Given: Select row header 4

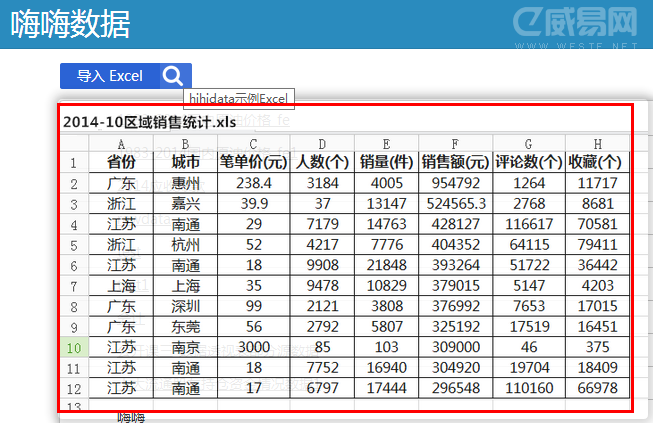Looking at the screenshot, I should click(x=74, y=224).
